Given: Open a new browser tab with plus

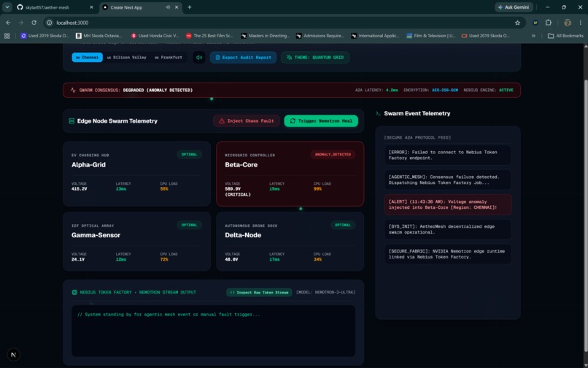Looking at the screenshot, I should tap(190, 7).
